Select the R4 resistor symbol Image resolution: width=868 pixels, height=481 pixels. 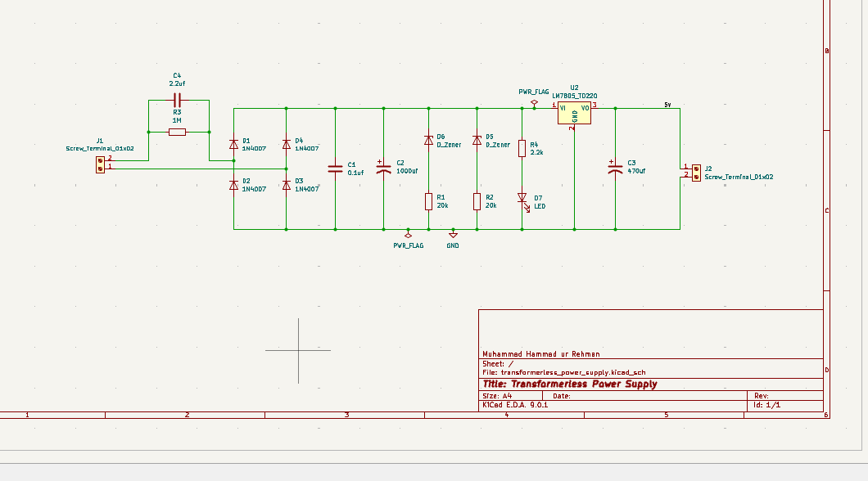(522, 148)
